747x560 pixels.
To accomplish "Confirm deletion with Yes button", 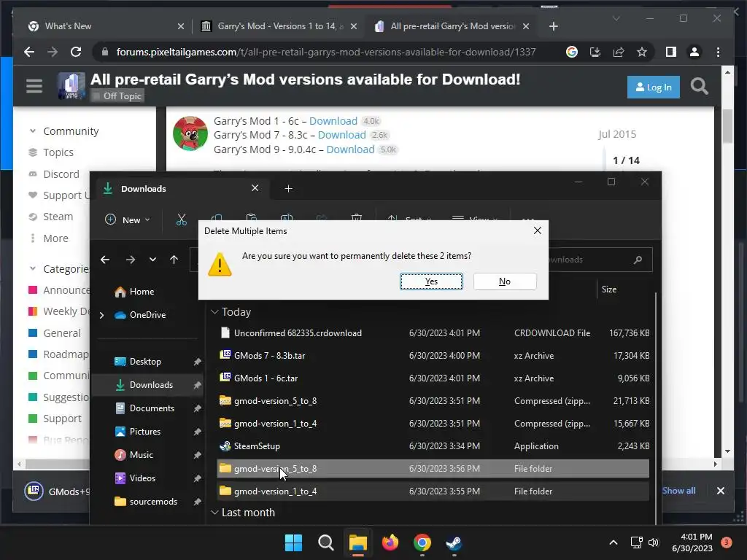I will pyautogui.click(x=431, y=281).
